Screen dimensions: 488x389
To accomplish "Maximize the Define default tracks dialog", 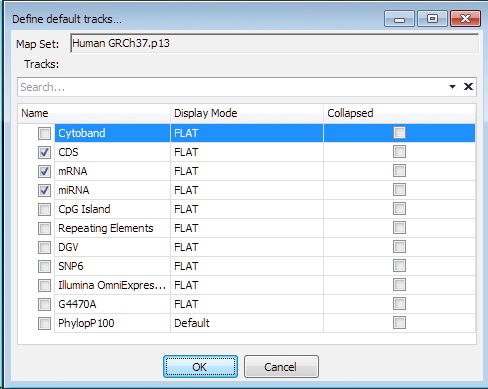I will pyautogui.click(x=432, y=19).
